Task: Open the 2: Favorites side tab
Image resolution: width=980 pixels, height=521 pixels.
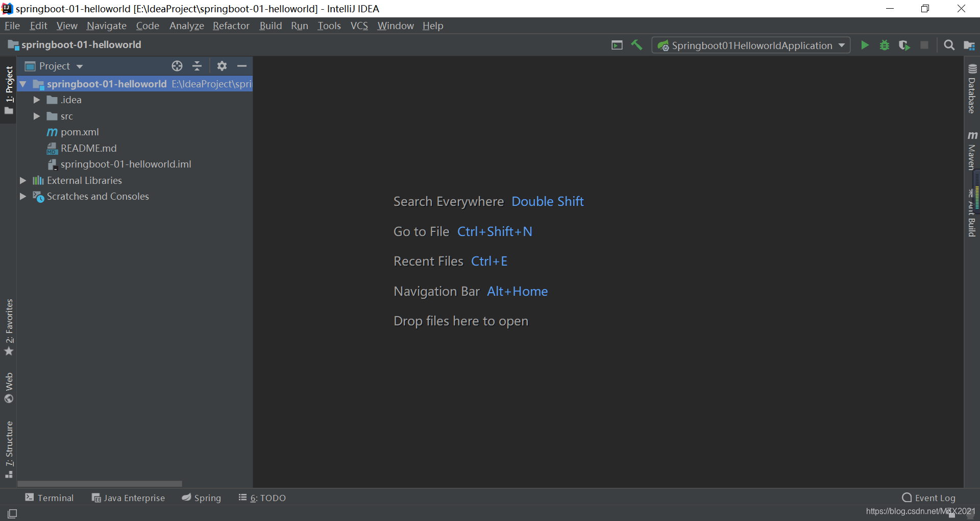Action: 9,327
